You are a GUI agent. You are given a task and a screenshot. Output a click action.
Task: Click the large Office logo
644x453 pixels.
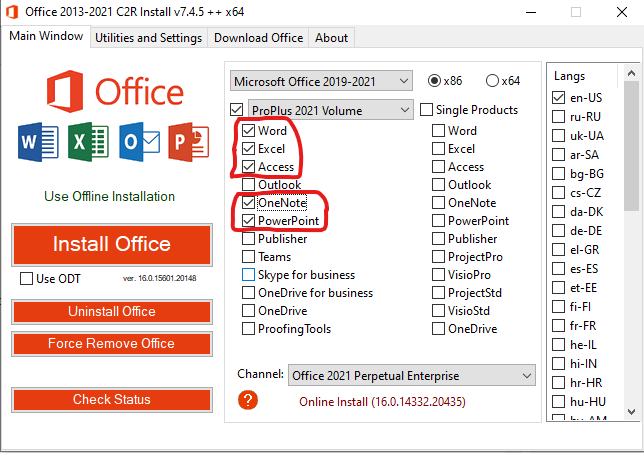115,92
